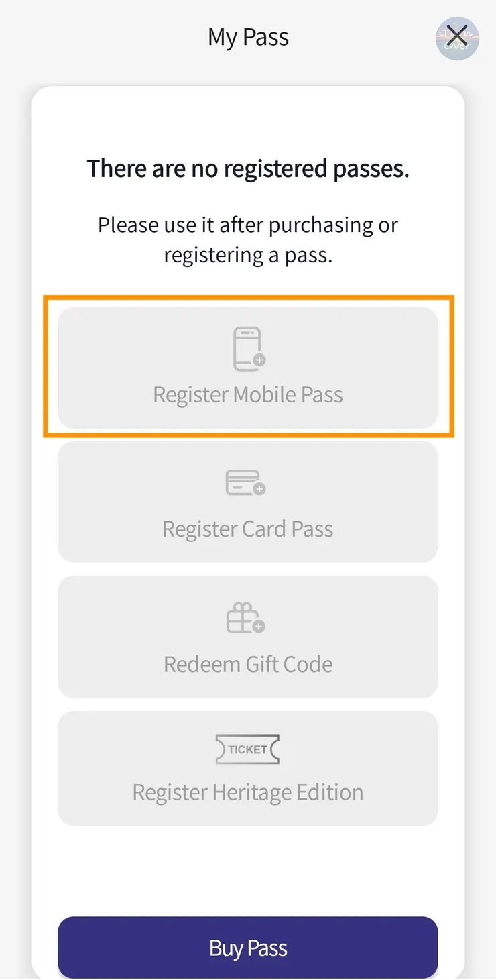Choose the Register Card Pass label
Screen dimensions: 496x980
[248, 529]
